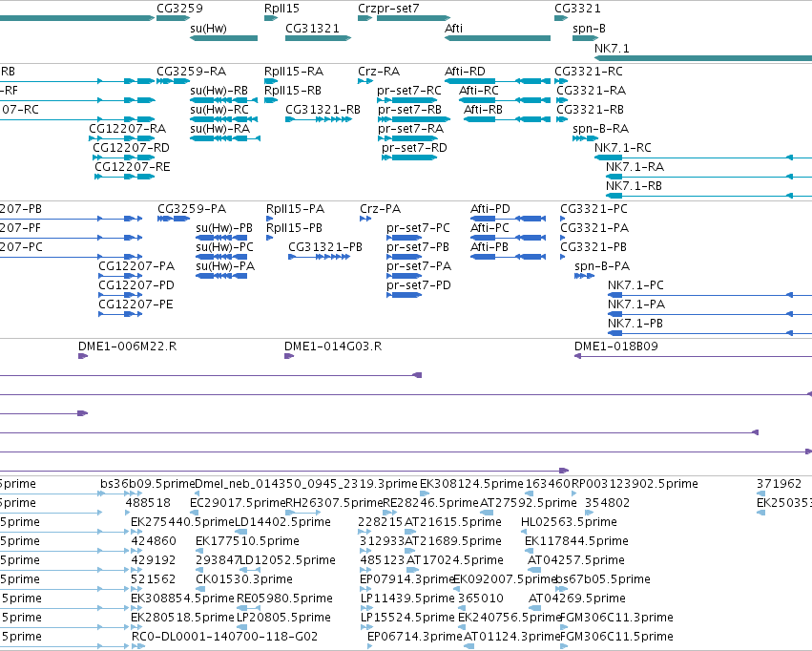This screenshot has width=812, height=651.
Task: Click the DME1-006M22.R clone label
Action: (x=128, y=346)
